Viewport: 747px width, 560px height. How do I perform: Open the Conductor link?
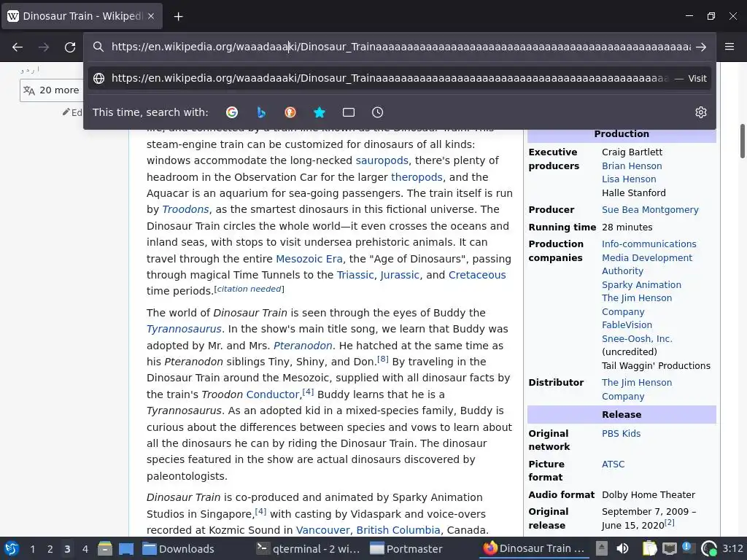coord(273,394)
